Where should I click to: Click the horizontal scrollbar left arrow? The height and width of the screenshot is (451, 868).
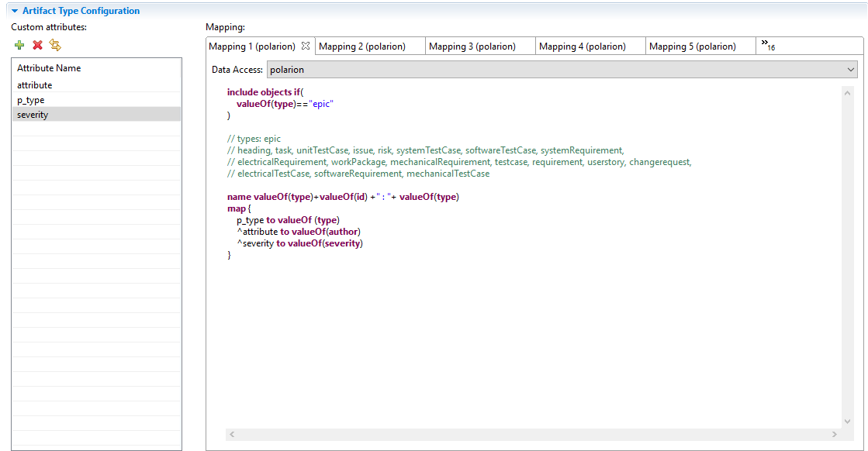232,435
